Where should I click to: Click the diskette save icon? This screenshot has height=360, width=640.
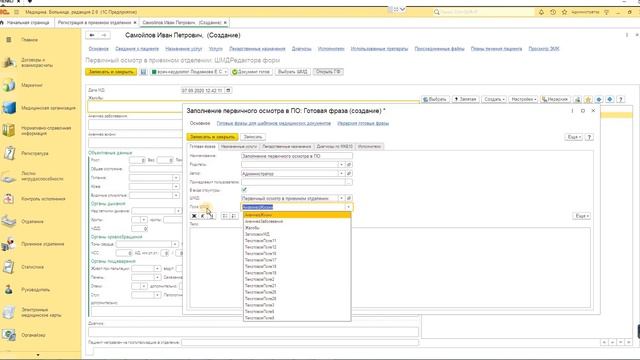(x=143, y=72)
